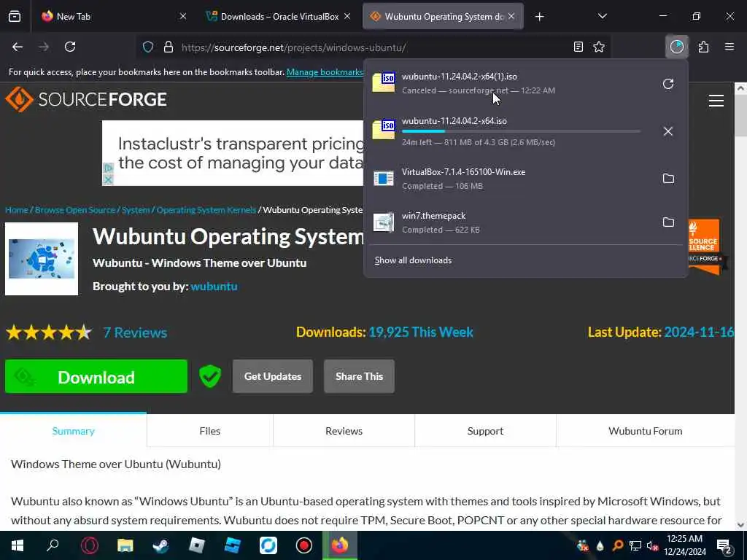Open the Reviews tab
Screen dimensions: 747x560
344,430
